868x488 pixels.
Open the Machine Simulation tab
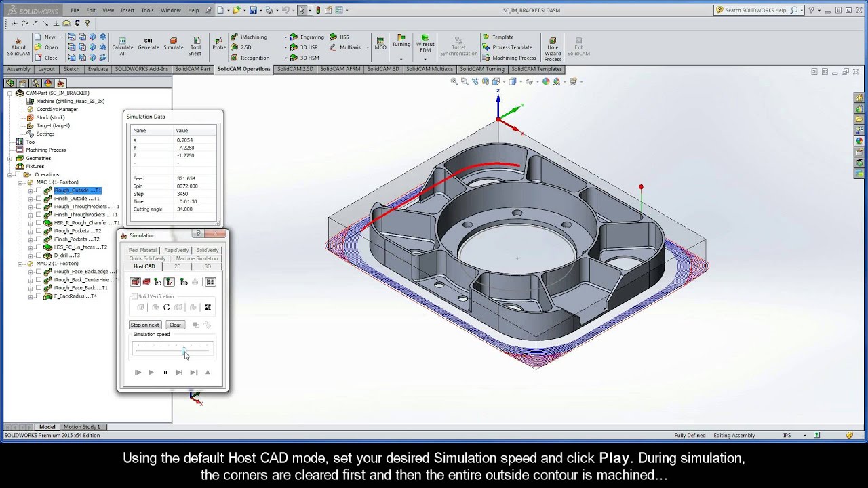click(x=197, y=258)
